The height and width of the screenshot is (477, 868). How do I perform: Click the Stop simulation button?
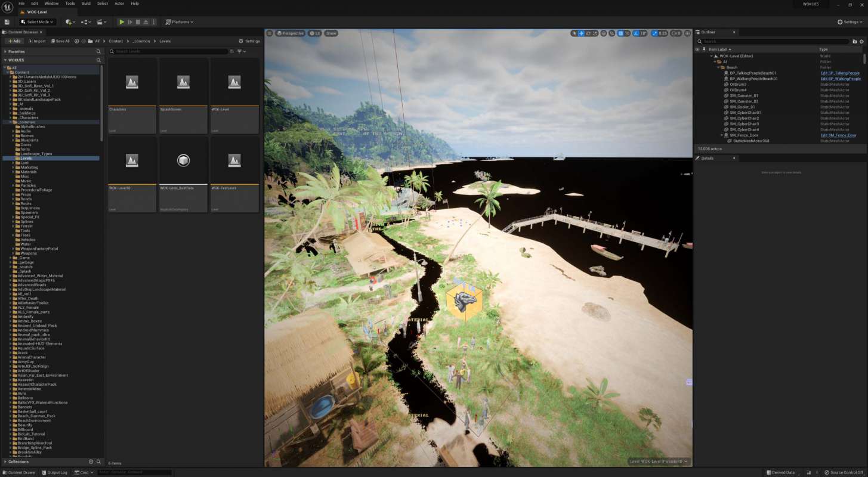click(x=138, y=22)
